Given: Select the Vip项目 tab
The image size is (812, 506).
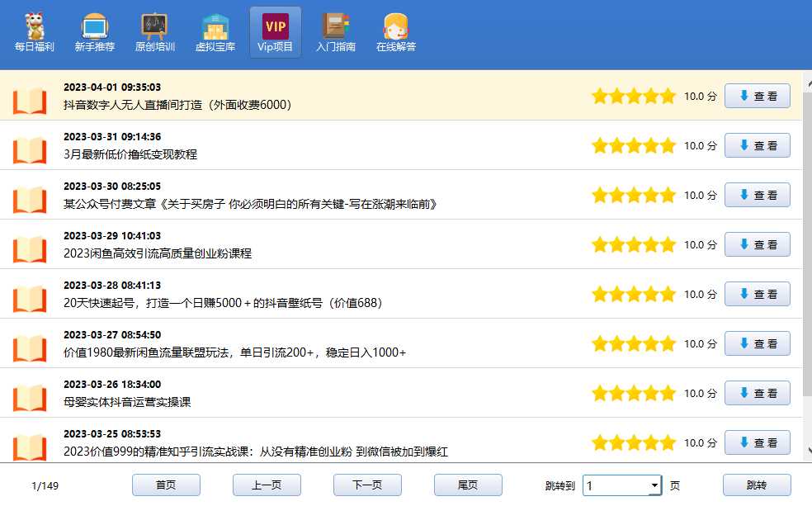Looking at the screenshot, I should (x=276, y=33).
